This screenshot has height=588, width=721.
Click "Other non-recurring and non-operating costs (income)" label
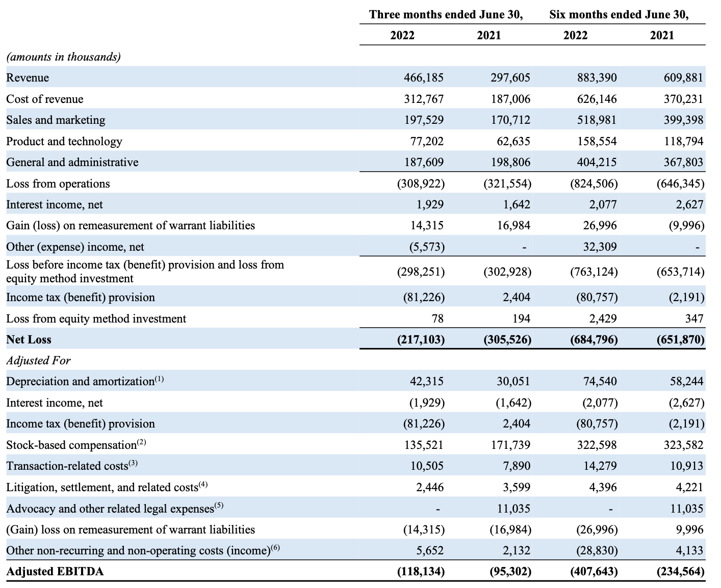[143, 550]
